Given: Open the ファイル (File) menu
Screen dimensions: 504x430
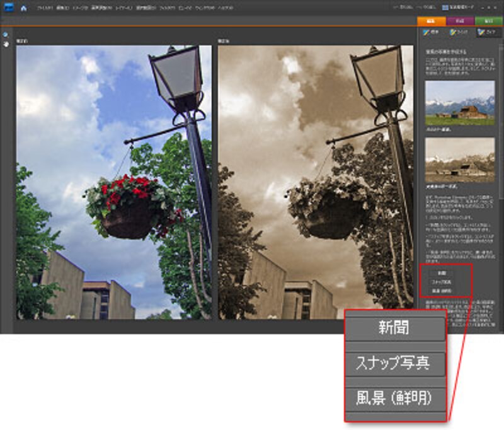Looking at the screenshot, I should 45,8.
